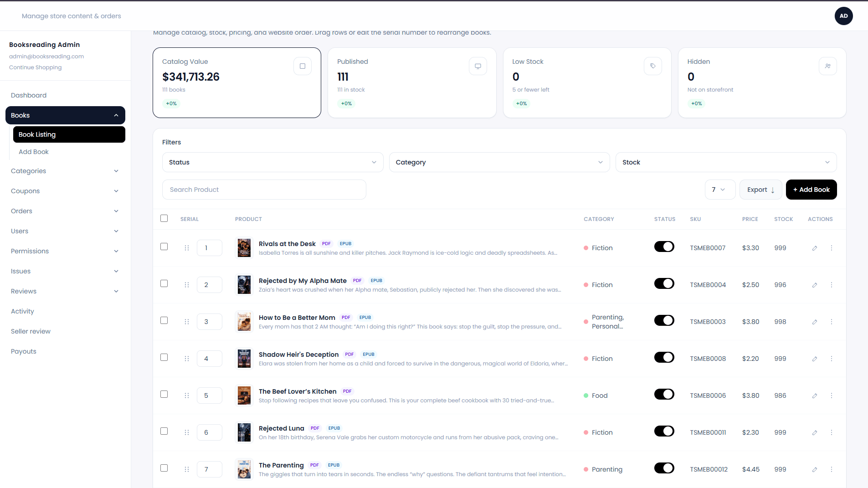Check the box for Rivals at the Desk
This screenshot has width=868, height=488.
click(x=164, y=247)
